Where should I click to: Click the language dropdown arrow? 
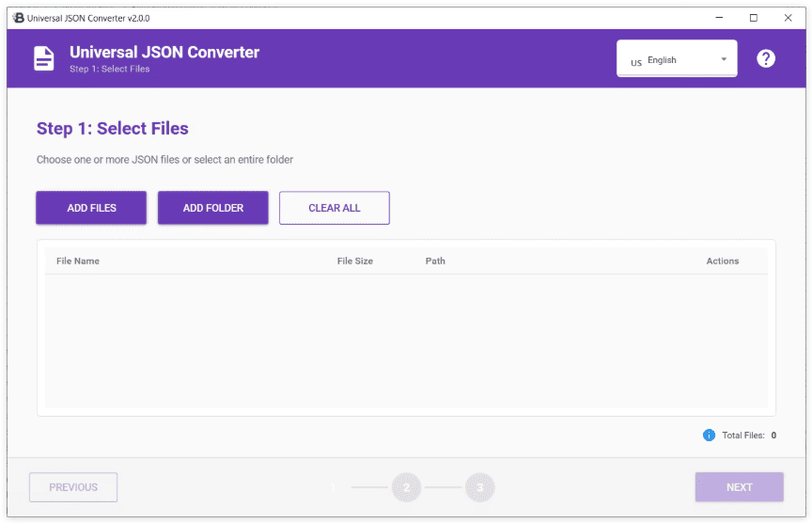point(724,59)
